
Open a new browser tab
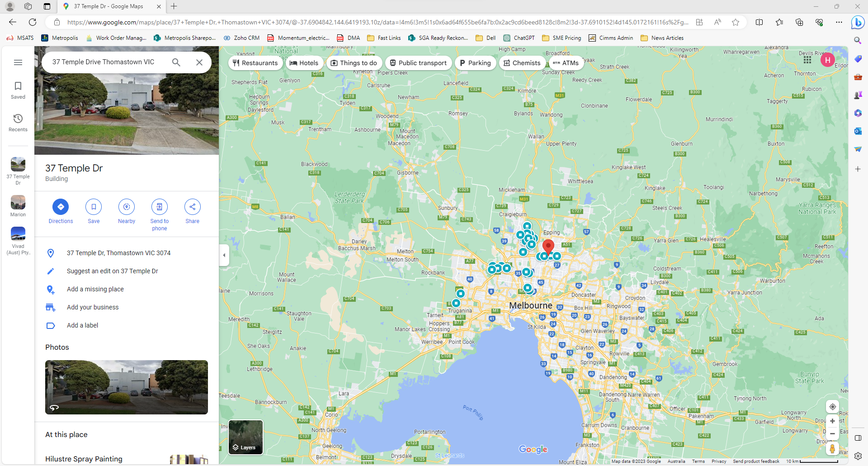tap(174, 6)
